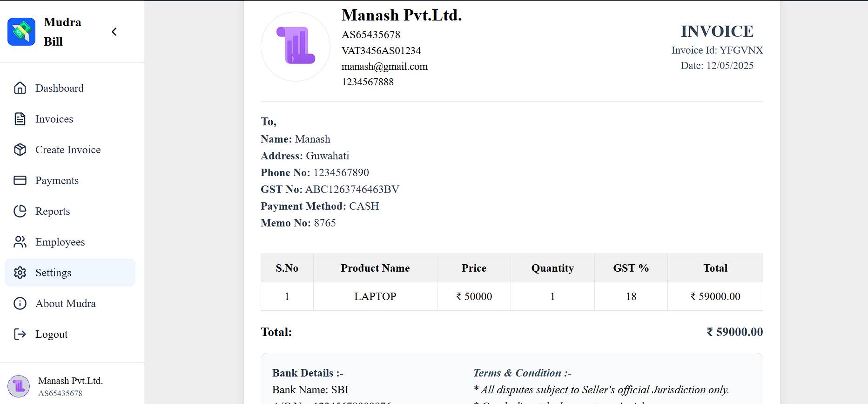
Task: Select the Invoices icon
Action: pyautogui.click(x=20, y=119)
